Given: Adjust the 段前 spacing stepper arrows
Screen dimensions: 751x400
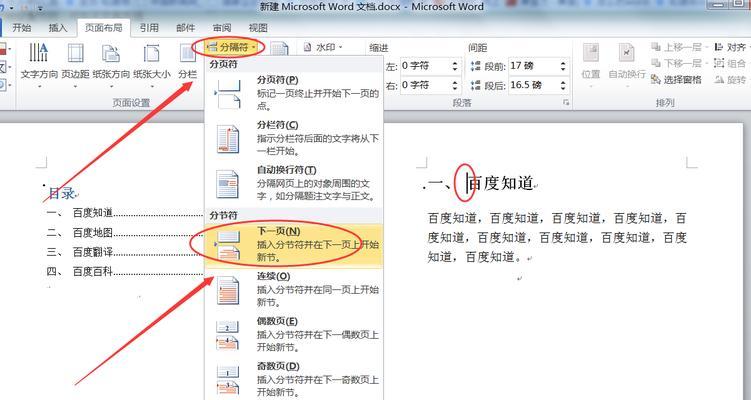Looking at the screenshot, I should pyautogui.click(x=563, y=66).
